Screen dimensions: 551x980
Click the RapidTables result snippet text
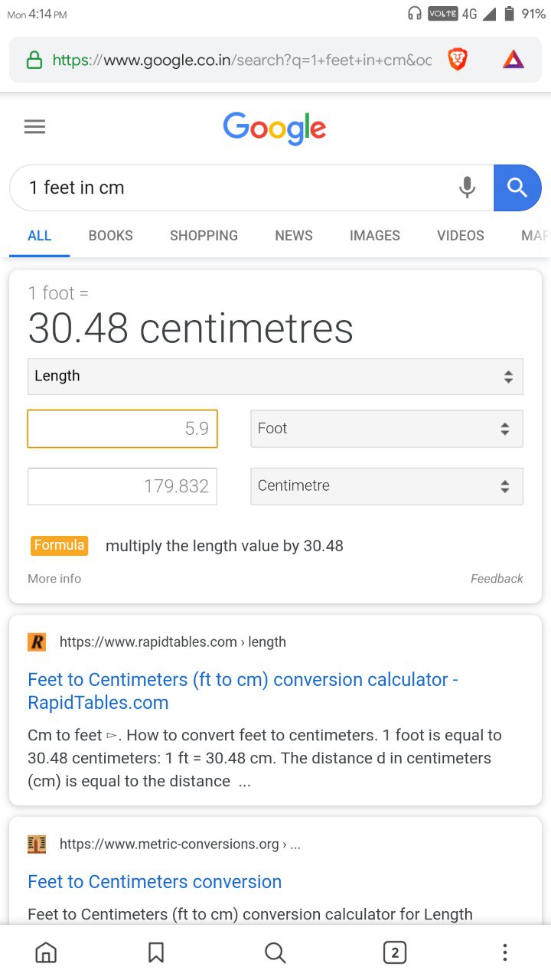tap(265, 758)
